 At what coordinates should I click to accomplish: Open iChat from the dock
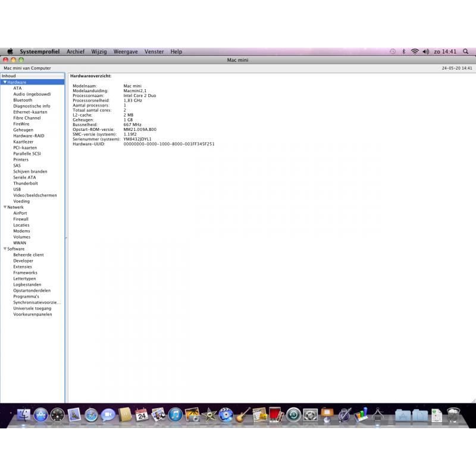point(108,415)
